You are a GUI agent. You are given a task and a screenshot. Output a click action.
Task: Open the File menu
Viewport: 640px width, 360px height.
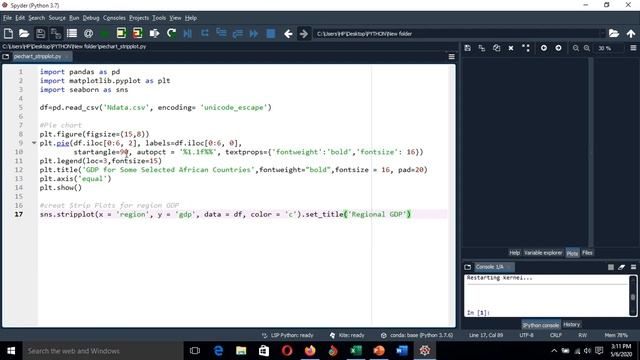(7, 18)
